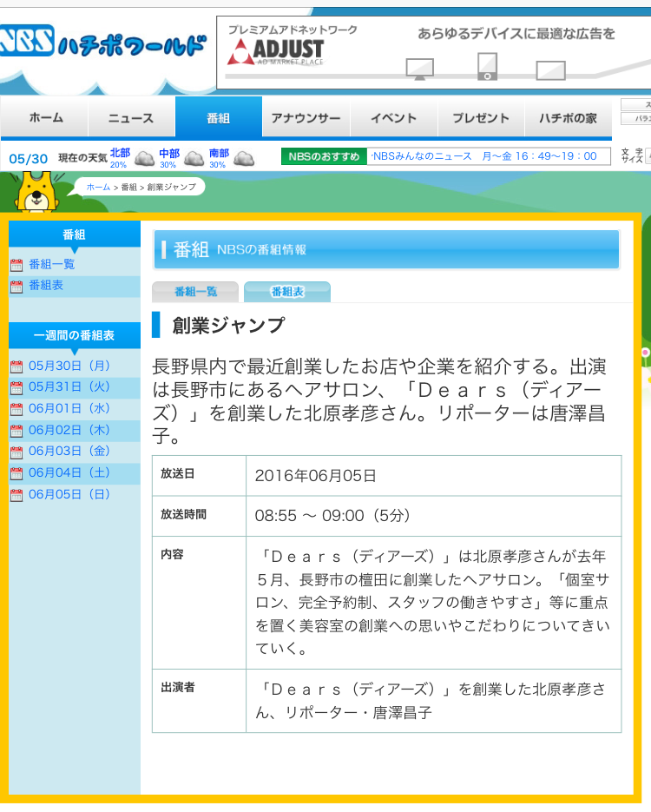Click the calendar icon beside 番組表
The image size is (651, 812).
point(16,287)
